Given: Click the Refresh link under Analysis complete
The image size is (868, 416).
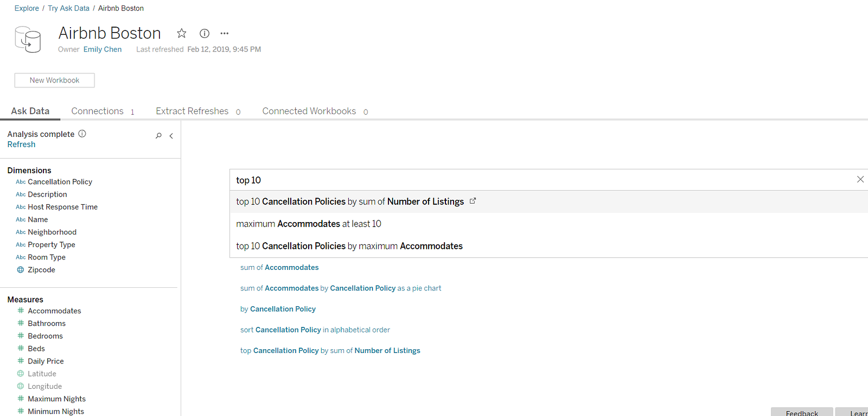Looking at the screenshot, I should pyautogui.click(x=21, y=144).
